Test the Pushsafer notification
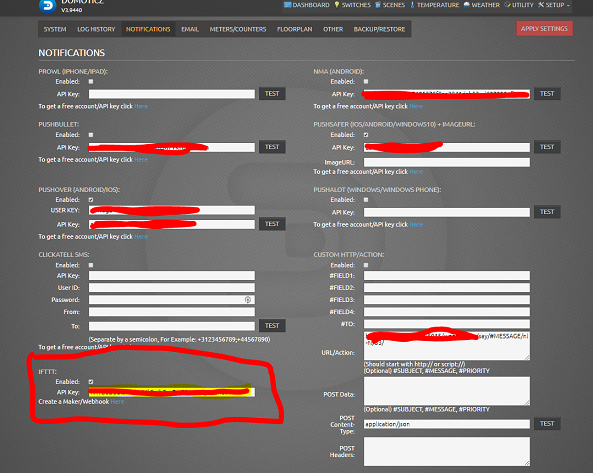The height and width of the screenshot is (473, 593). tap(547, 147)
